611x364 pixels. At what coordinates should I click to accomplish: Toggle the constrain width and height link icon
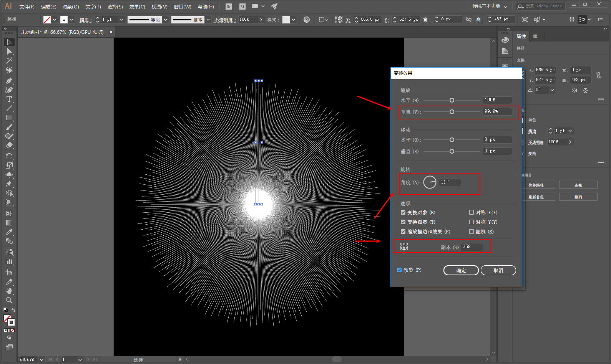tap(468, 19)
